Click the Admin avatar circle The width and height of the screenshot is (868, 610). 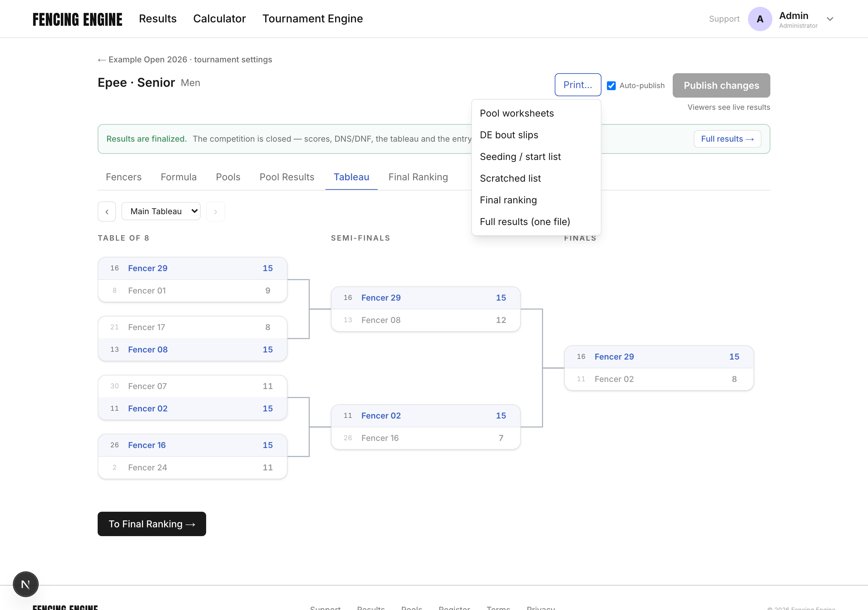759,19
